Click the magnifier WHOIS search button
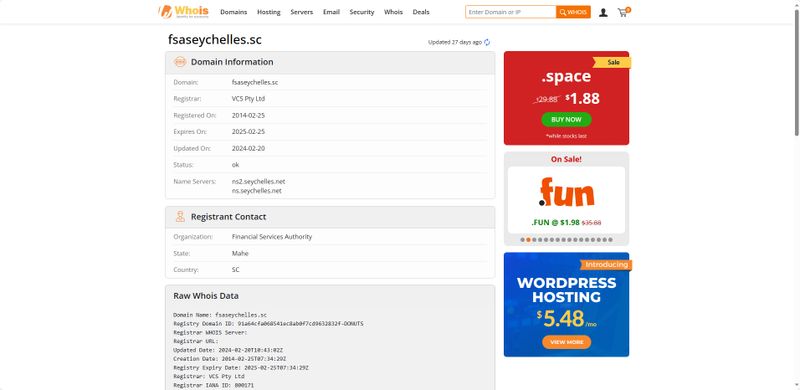This screenshot has height=390, width=800. click(573, 12)
